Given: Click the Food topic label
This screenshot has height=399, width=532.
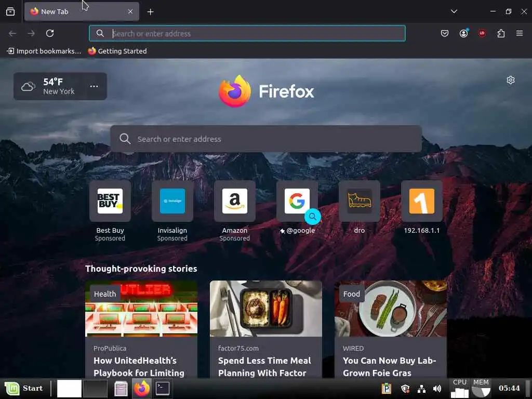Looking at the screenshot, I should (x=352, y=294).
